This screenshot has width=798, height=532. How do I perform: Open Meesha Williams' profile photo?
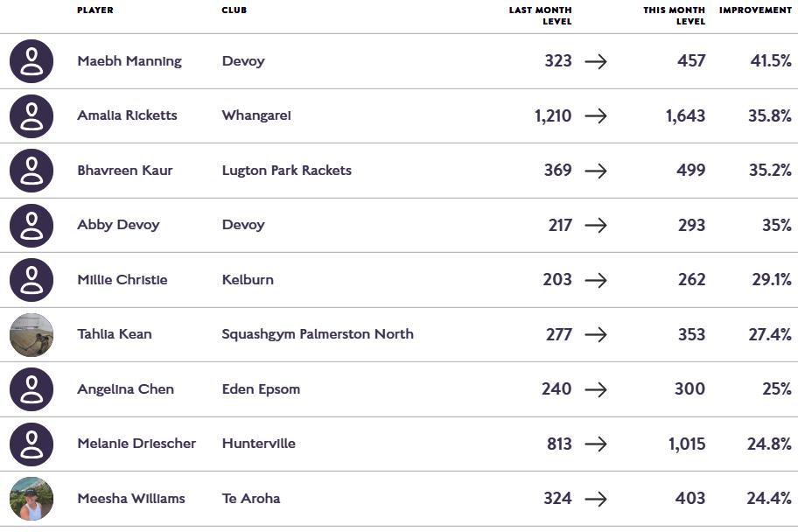click(31, 499)
